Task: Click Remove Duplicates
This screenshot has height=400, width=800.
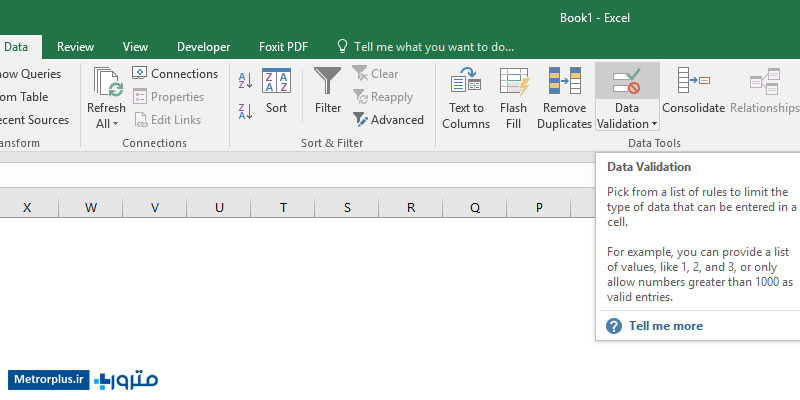Action: [564, 98]
